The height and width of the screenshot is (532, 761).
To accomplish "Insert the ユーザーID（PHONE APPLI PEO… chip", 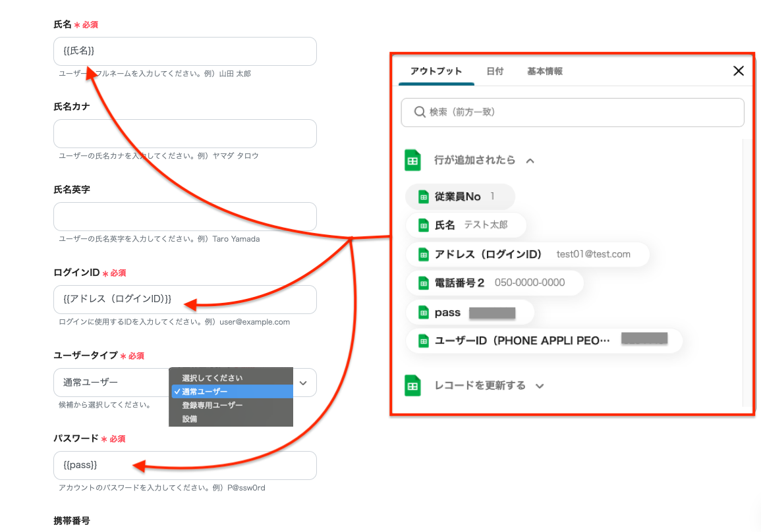I will click(544, 341).
